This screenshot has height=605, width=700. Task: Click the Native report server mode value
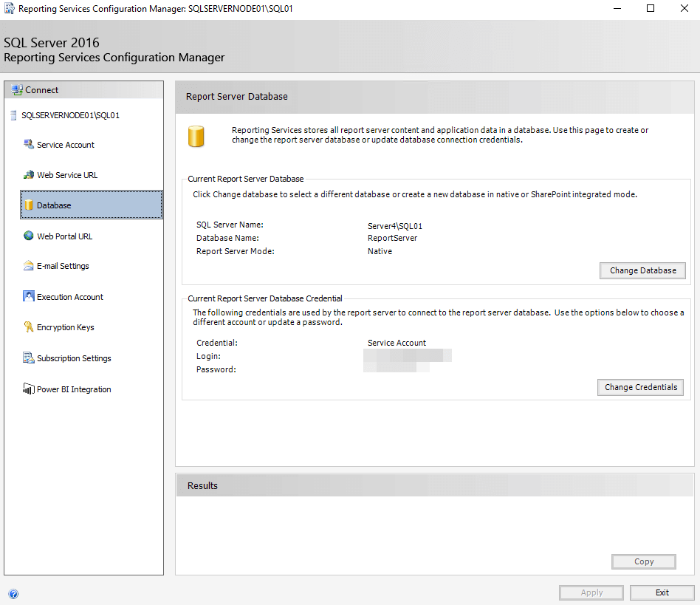coord(380,251)
